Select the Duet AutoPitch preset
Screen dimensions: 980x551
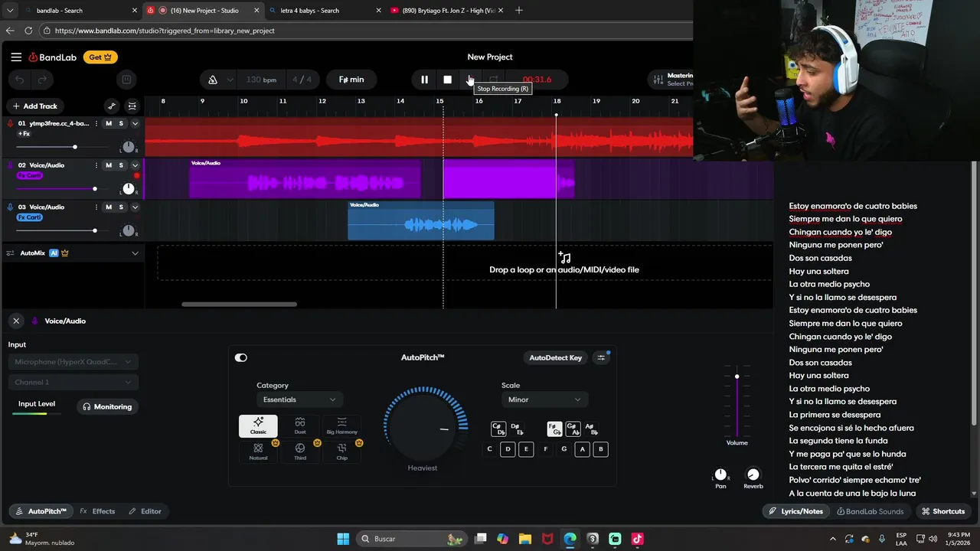[300, 426]
